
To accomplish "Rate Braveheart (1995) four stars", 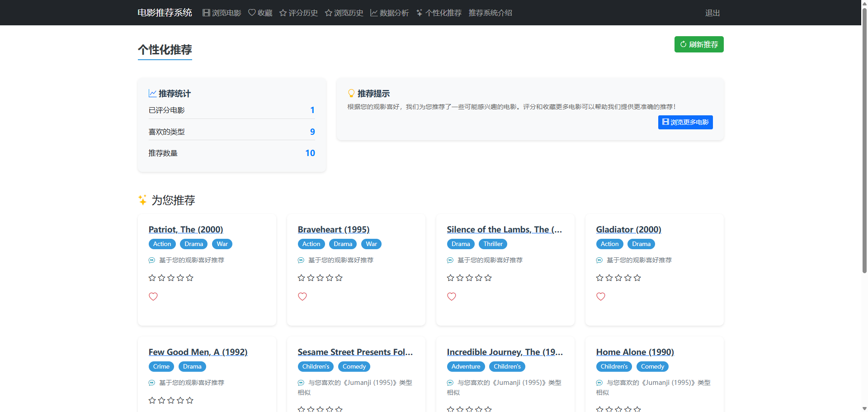I will point(330,278).
